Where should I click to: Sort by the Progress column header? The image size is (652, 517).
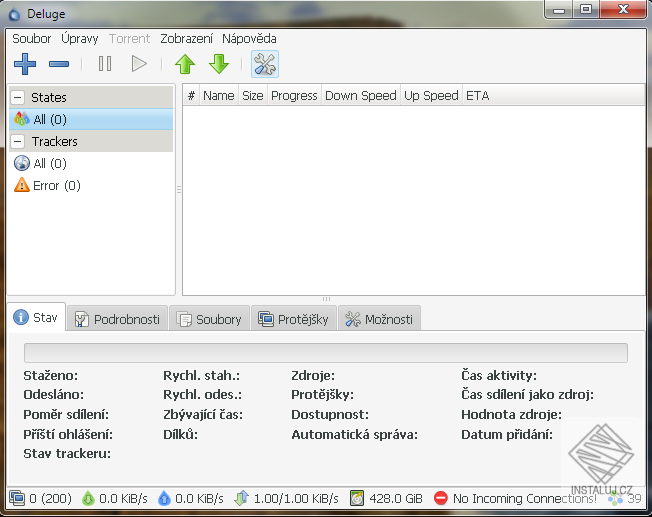294,95
